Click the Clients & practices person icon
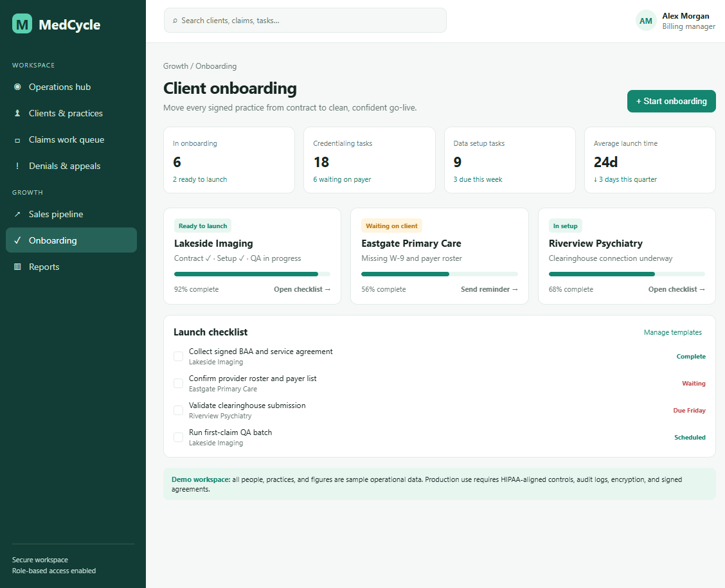 tap(17, 113)
